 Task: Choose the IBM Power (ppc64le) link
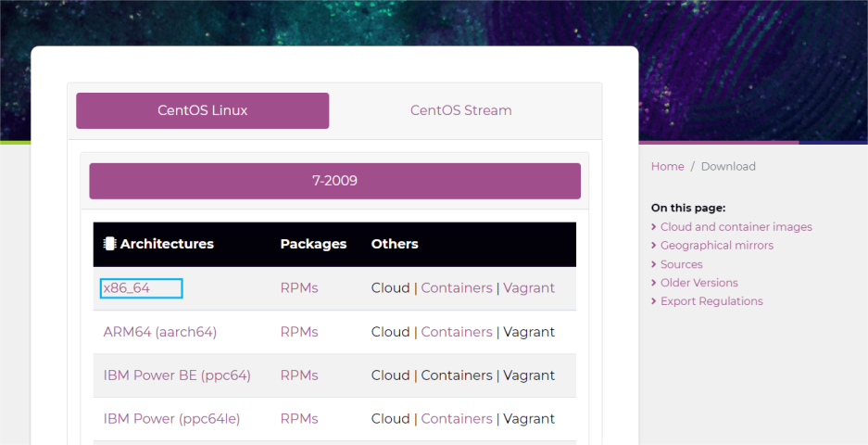coord(171,419)
